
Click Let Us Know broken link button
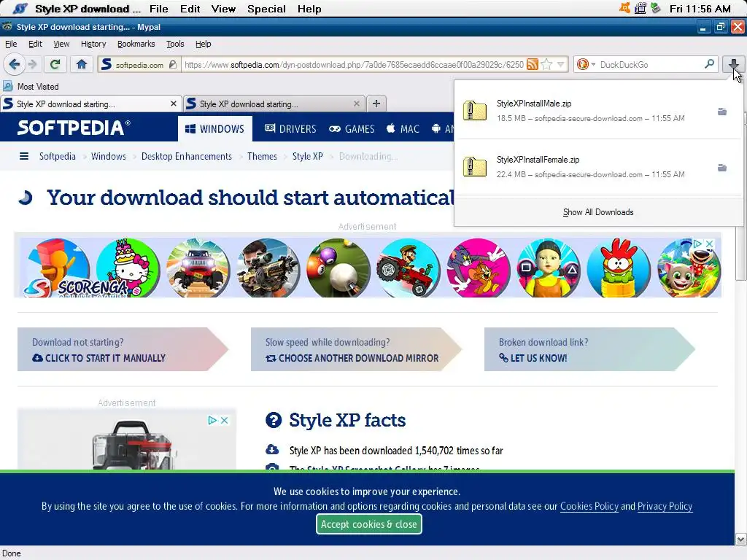pos(589,349)
